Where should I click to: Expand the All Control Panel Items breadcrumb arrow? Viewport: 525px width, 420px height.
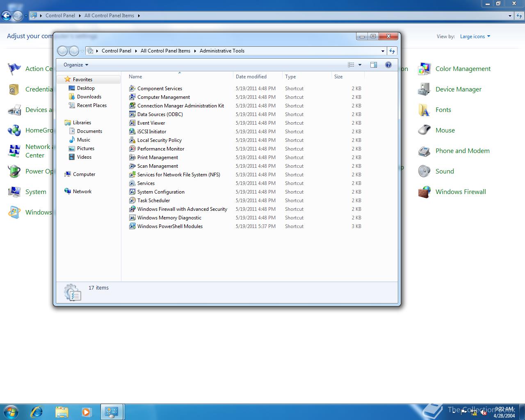195,51
